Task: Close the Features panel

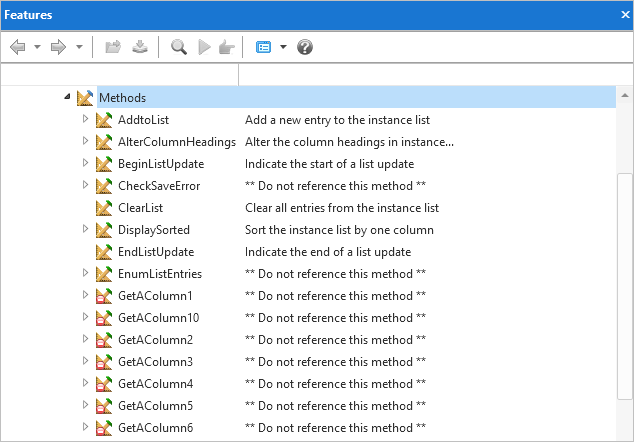Action: [625, 15]
